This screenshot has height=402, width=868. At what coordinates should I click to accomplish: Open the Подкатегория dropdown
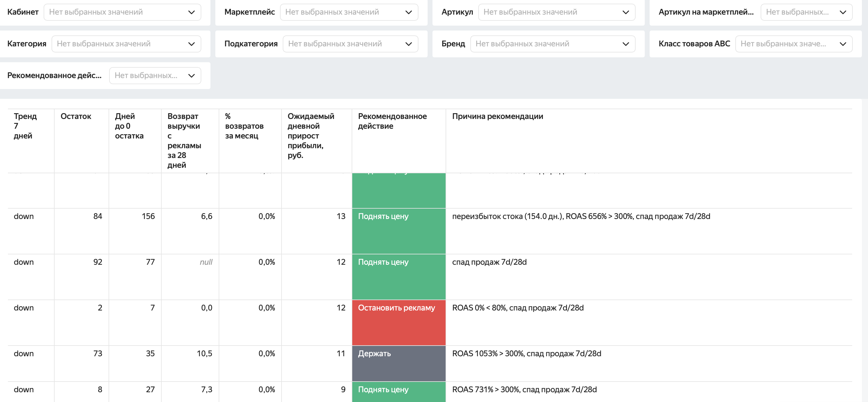click(350, 44)
